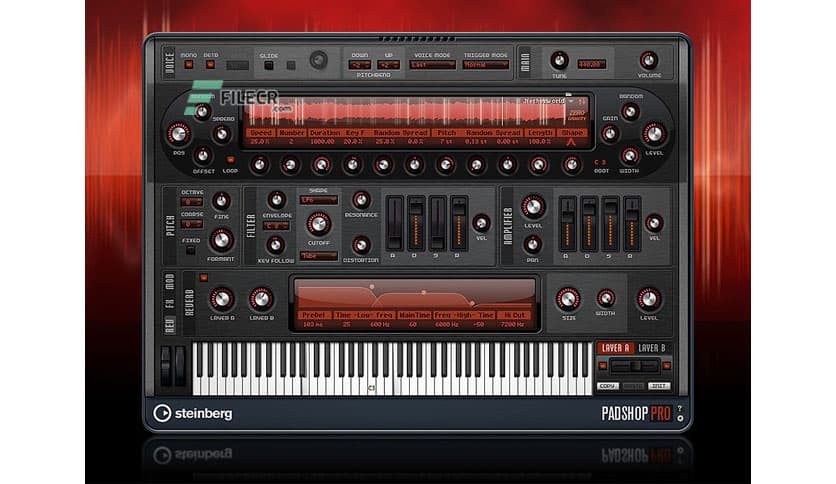Toggle the Retrigger button next to Mono
The height and width of the screenshot is (484, 836).
(210, 66)
